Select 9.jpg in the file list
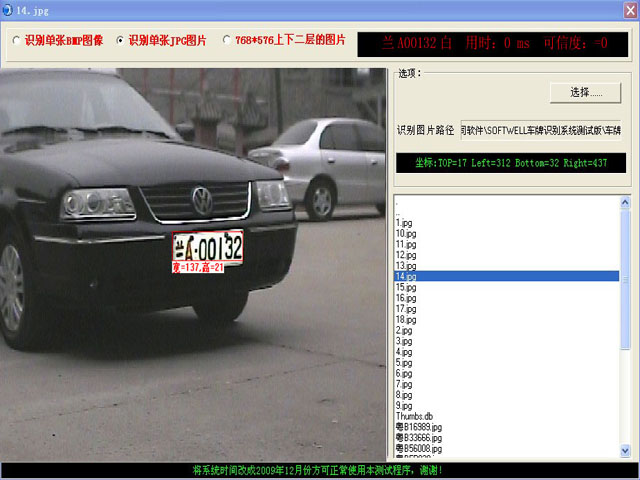The height and width of the screenshot is (480, 640). coord(403,406)
